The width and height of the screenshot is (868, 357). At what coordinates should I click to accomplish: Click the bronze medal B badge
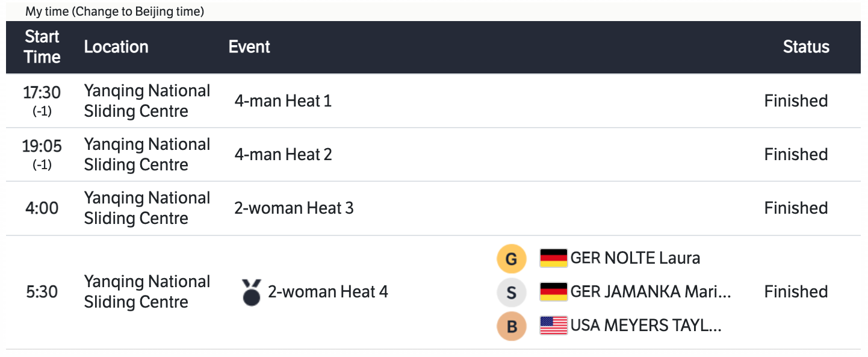pyautogui.click(x=511, y=326)
